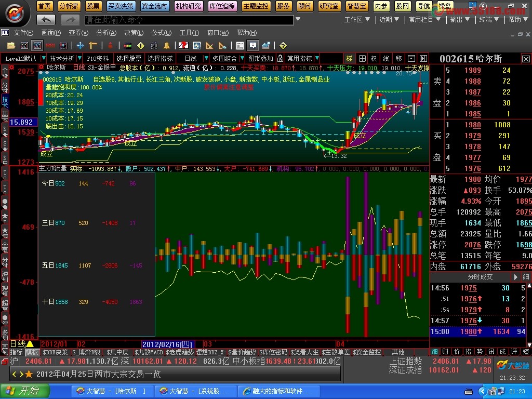Toggle the 移 move chart button
The height and width of the screenshot is (399, 532).
click(398, 58)
